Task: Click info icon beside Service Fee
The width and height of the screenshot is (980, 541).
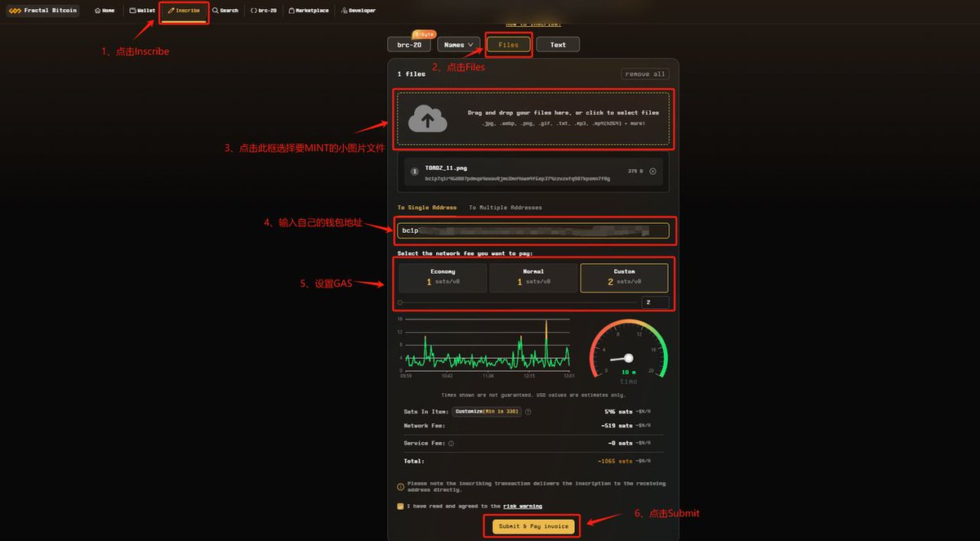Action: point(451,443)
